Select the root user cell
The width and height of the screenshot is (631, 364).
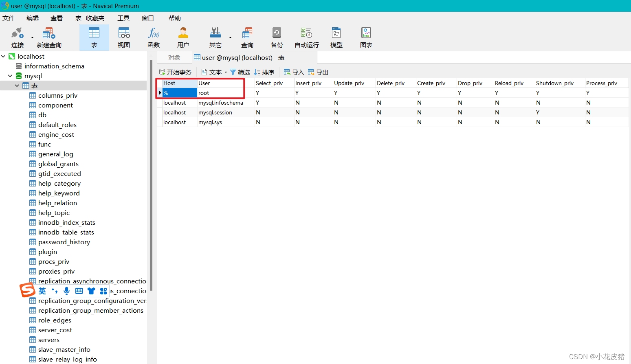[226, 93]
